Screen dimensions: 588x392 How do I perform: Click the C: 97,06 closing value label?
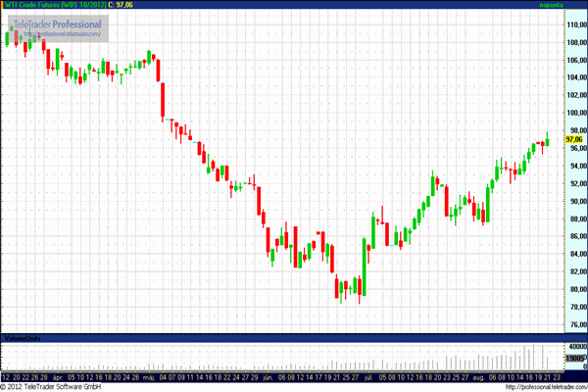click(x=126, y=5)
